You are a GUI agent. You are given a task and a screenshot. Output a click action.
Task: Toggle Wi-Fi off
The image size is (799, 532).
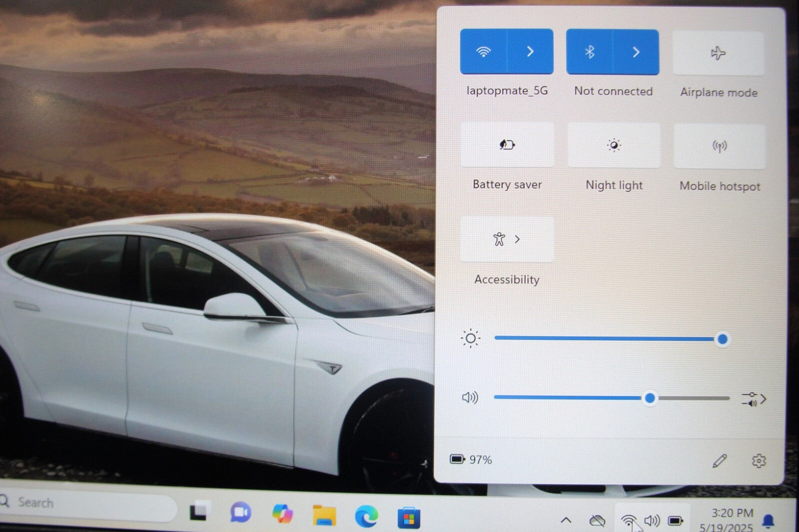pos(483,52)
